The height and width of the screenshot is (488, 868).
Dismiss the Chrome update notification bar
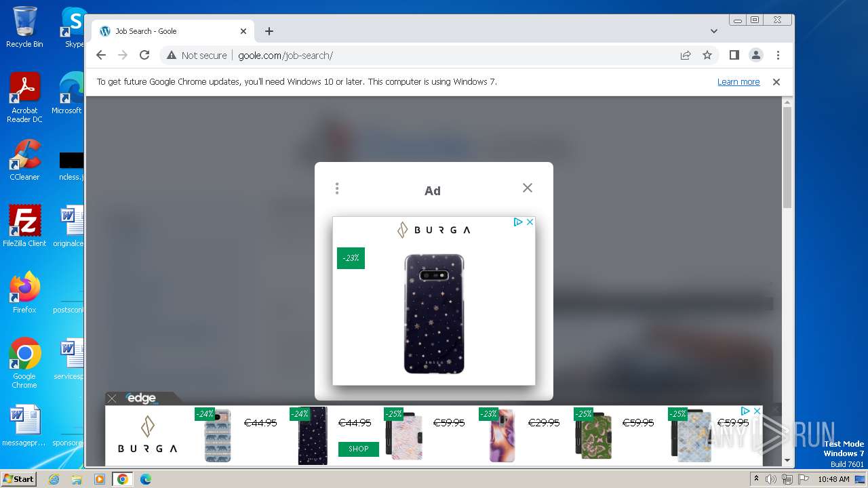point(776,82)
